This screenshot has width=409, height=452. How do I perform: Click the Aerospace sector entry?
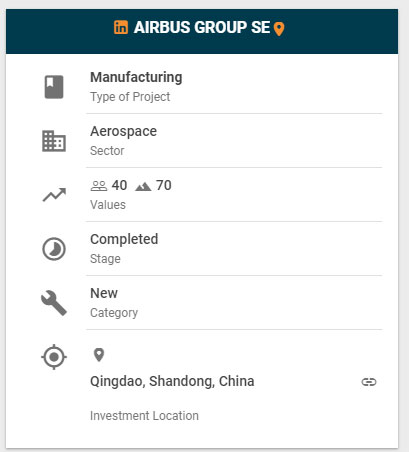(x=123, y=131)
